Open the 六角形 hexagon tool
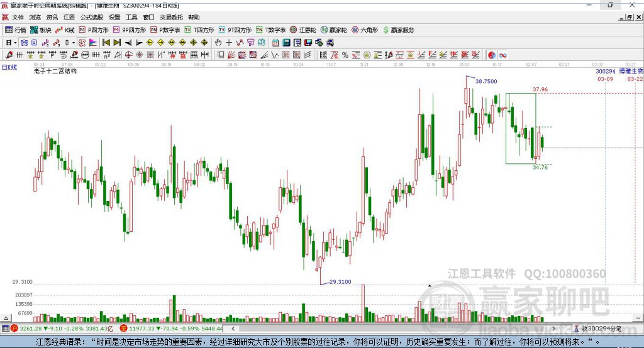The width and height of the screenshot is (644, 348). pyautogui.click(x=365, y=30)
